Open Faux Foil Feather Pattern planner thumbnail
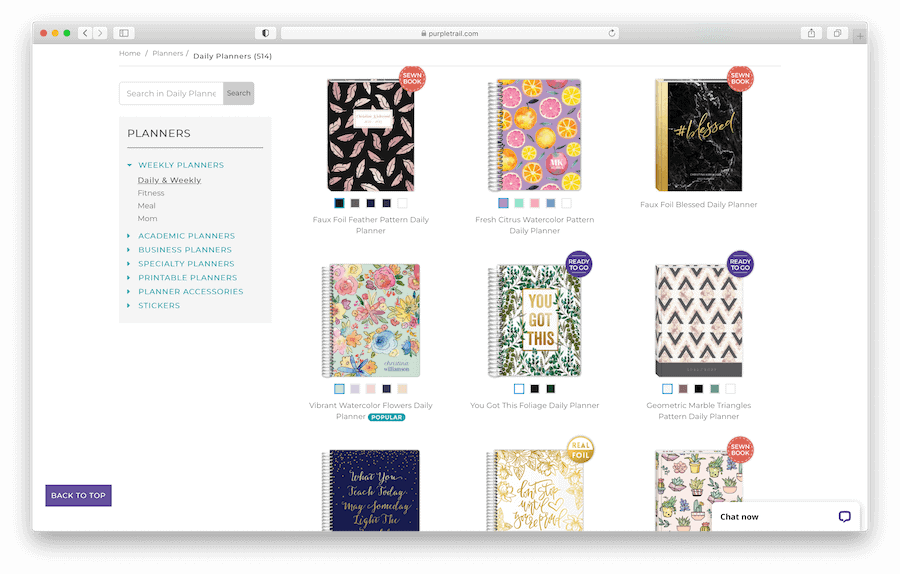The width and height of the screenshot is (900, 574). point(371,135)
